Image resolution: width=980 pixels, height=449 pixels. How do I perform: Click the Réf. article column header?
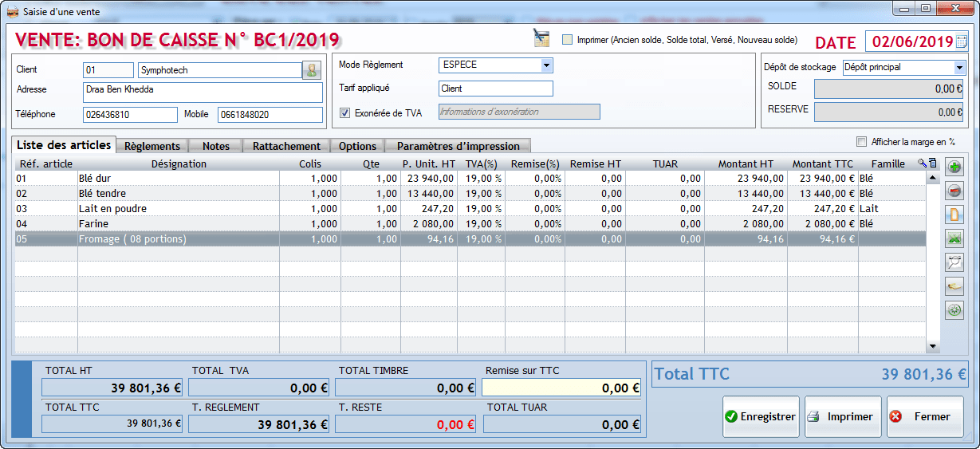click(x=45, y=164)
